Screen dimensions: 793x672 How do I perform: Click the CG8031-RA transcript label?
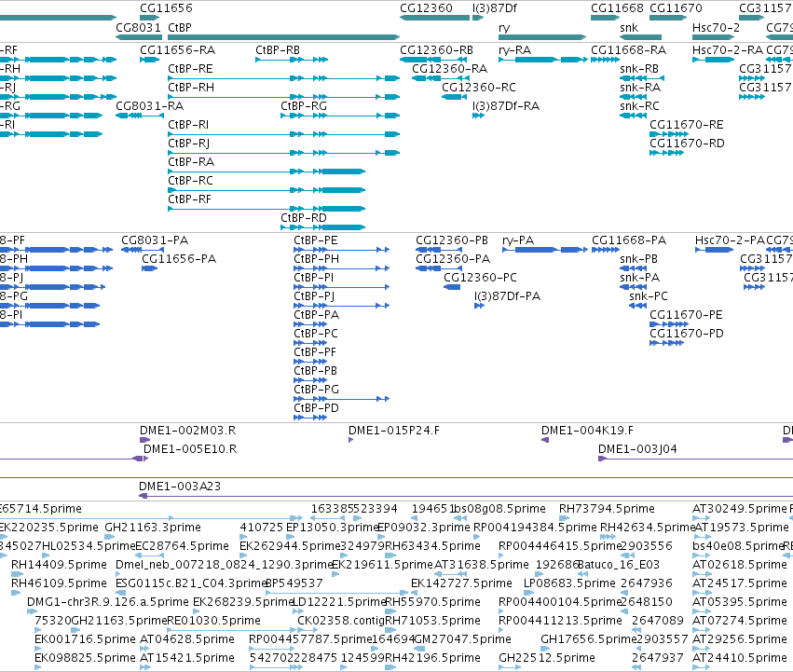pyautogui.click(x=150, y=106)
